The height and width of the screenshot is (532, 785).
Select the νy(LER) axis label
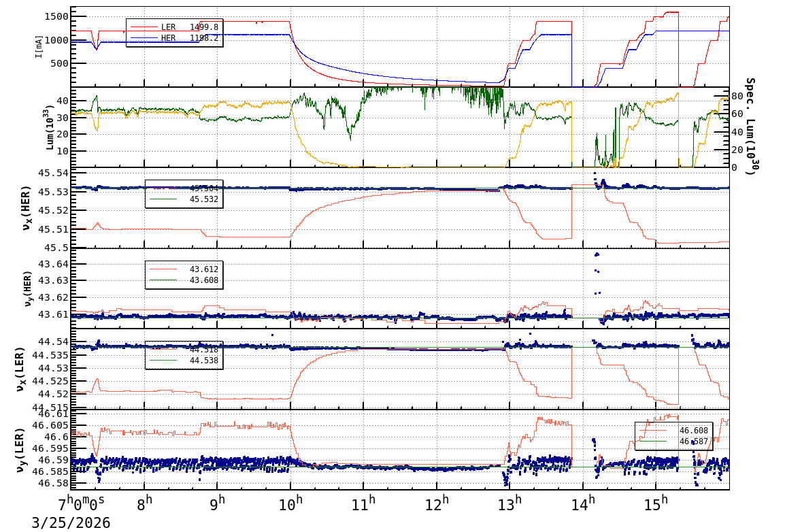point(20,450)
